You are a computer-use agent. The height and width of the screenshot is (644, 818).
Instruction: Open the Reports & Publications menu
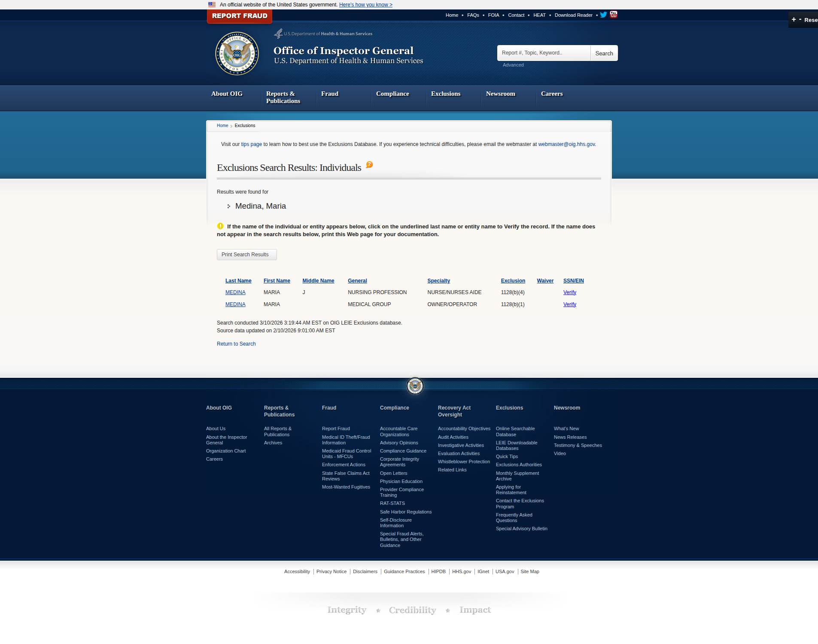coord(283,97)
